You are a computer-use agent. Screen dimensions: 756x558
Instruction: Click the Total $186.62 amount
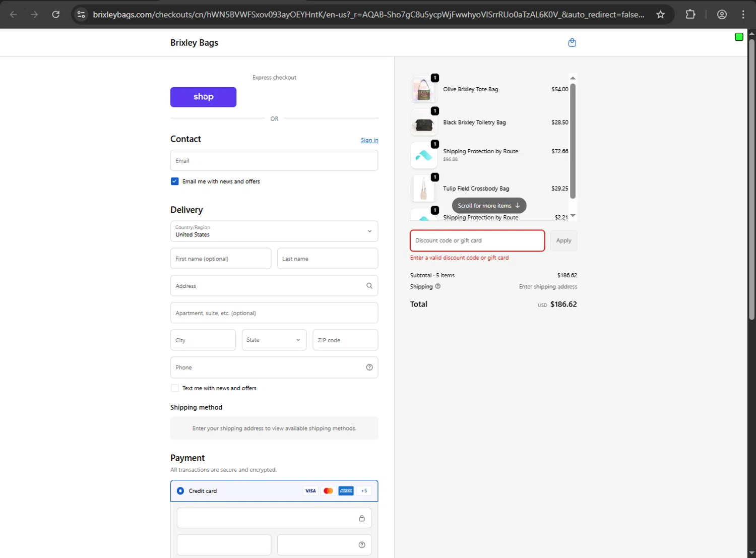click(x=563, y=304)
